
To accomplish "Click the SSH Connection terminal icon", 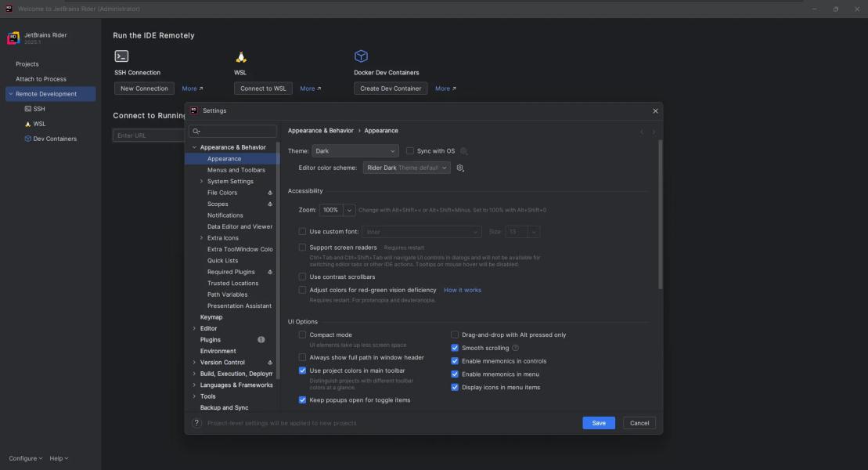I will 121,56.
